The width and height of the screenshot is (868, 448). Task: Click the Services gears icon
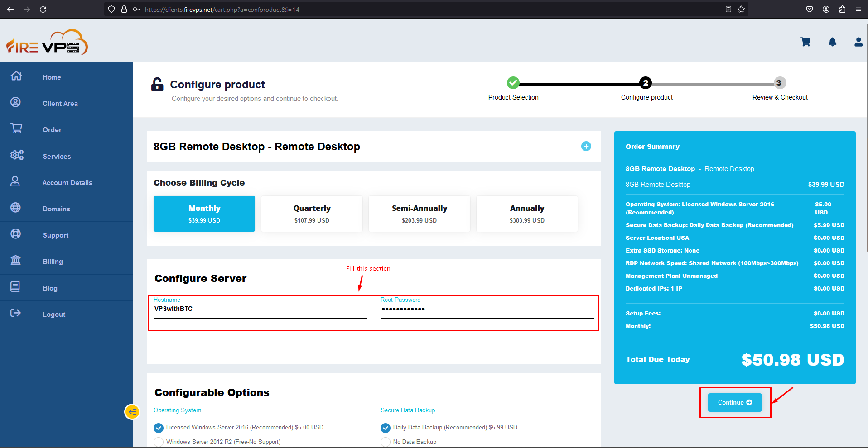(x=17, y=155)
